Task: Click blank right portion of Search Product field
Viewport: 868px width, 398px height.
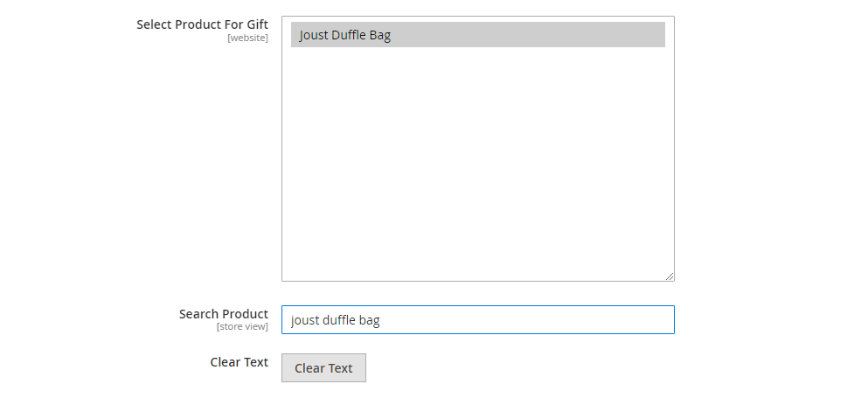Action: pos(526,320)
